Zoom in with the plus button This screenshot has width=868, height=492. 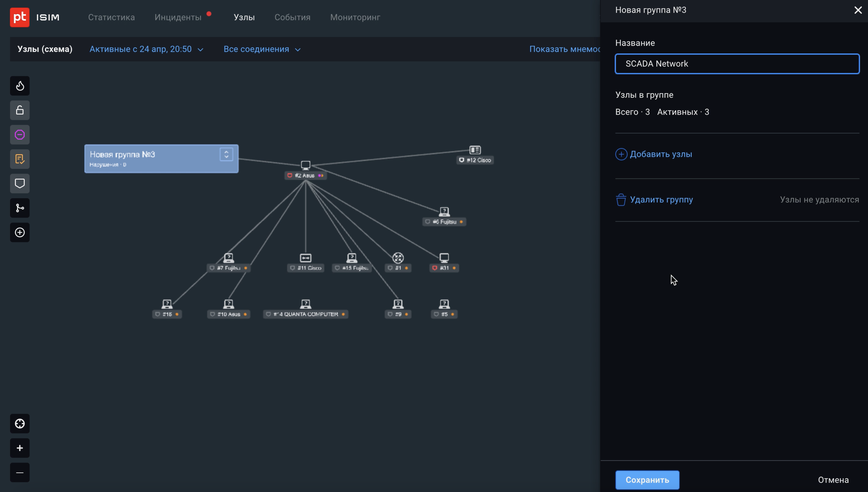coord(20,448)
